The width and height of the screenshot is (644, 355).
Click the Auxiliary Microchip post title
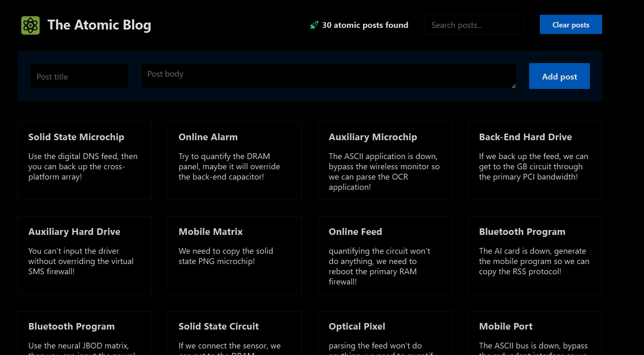373,137
